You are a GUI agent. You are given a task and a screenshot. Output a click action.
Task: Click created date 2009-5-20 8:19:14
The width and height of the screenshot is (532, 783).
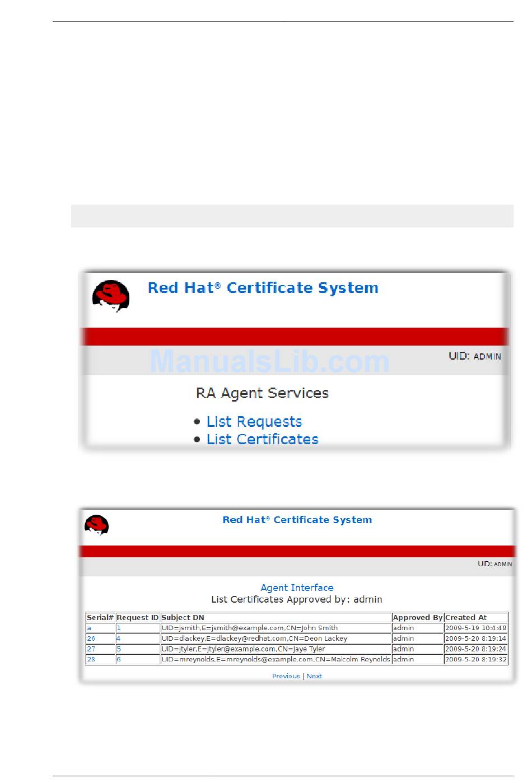tap(476, 638)
